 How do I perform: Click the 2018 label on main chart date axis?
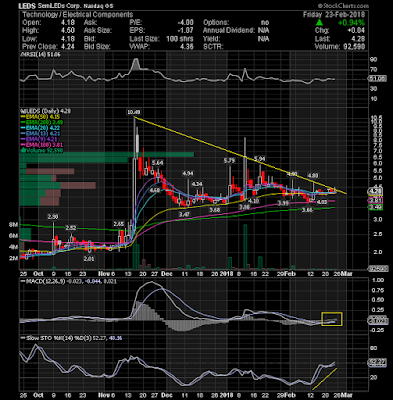click(x=226, y=274)
